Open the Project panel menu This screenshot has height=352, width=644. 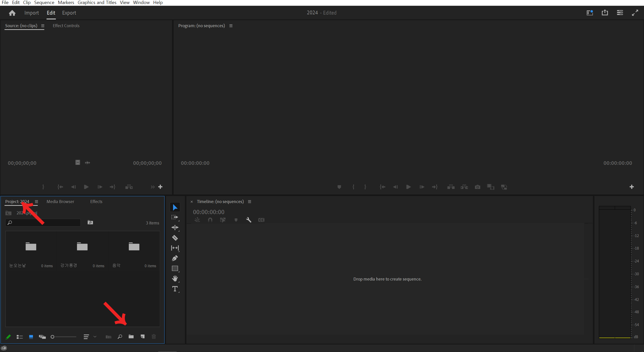pyautogui.click(x=36, y=202)
